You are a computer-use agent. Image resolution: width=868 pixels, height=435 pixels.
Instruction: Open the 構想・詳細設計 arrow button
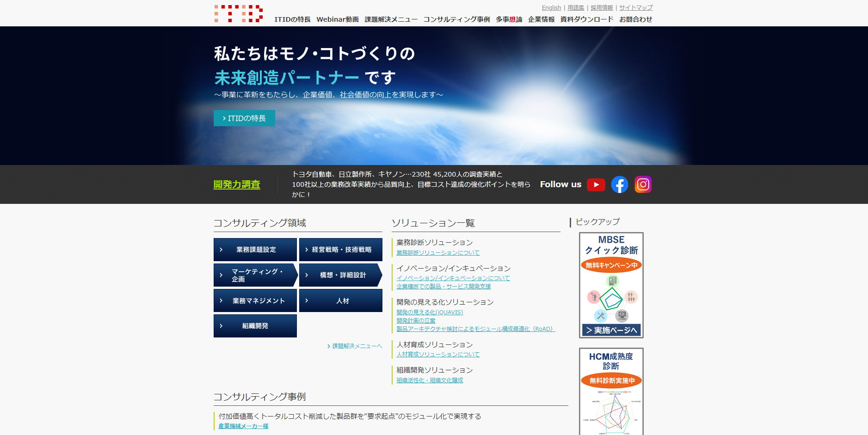[341, 275]
